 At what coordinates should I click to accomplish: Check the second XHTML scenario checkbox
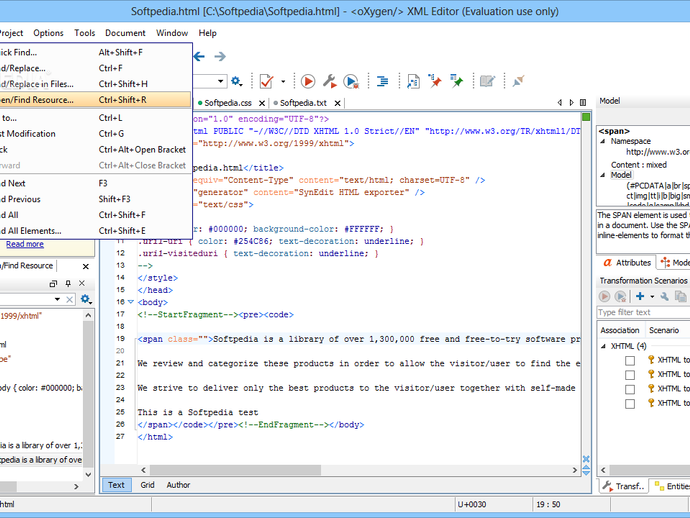(x=630, y=375)
